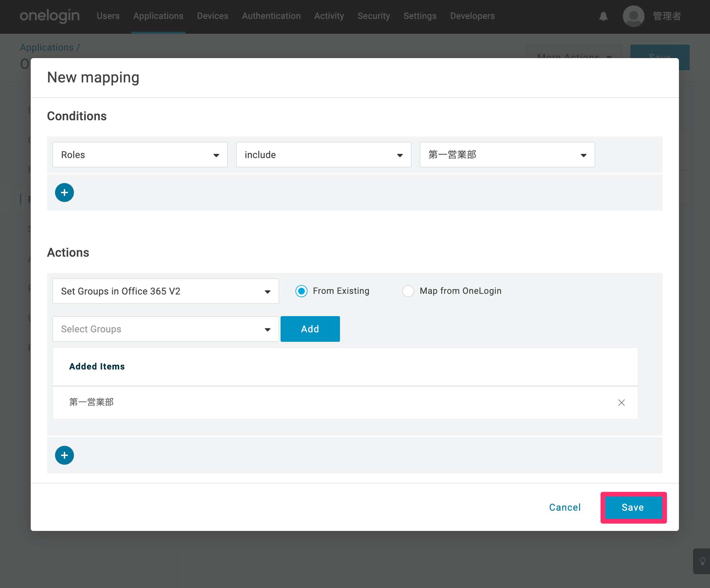Viewport: 710px width, 588px height.
Task: Click the Added Items header
Action: [x=97, y=366]
